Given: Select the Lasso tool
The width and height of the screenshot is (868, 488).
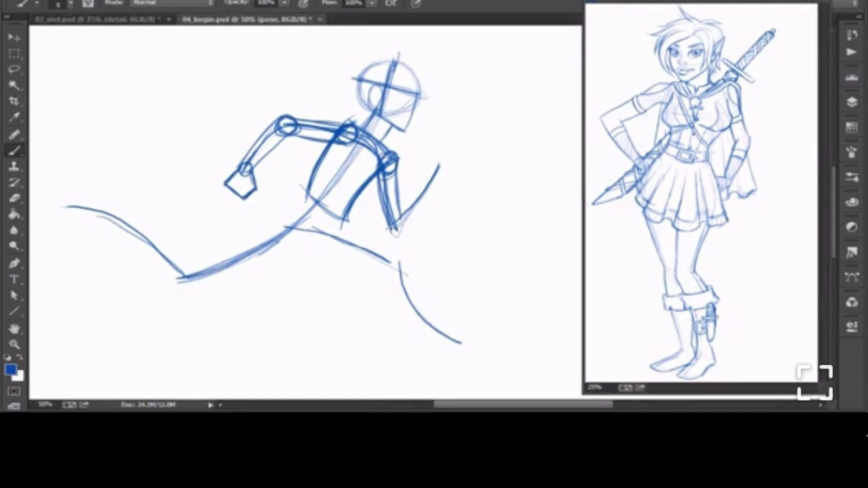Looking at the screenshot, I should (x=14, y=69).
